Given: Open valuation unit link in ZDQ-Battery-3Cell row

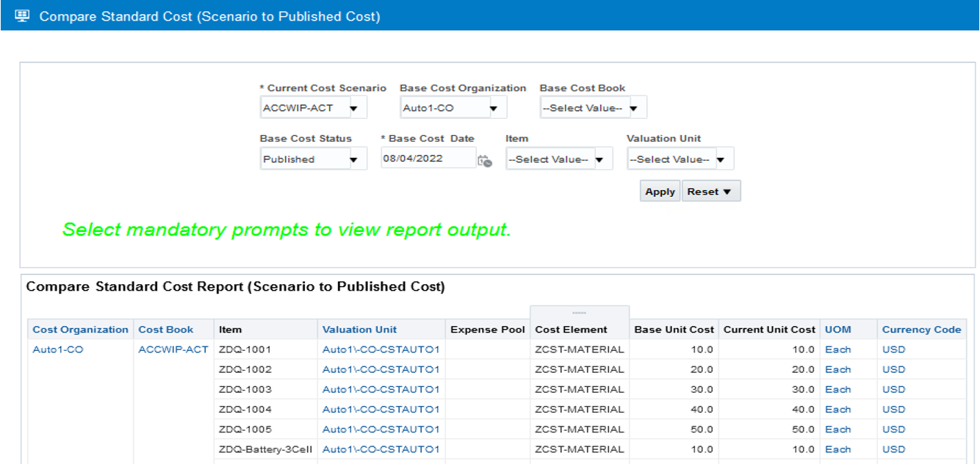Looking at the screenshot, I should (x=381, y=449).
